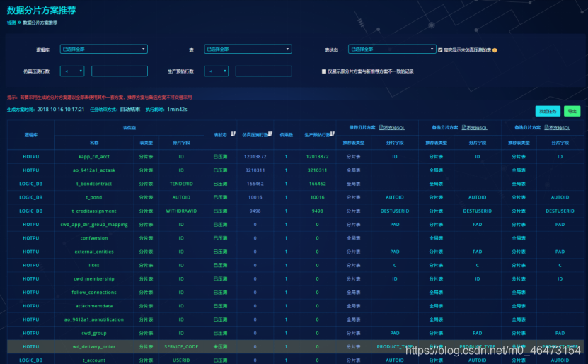Open the 表状态 filter dropdown
Screen dimensions: 588x364
[392, 49]
